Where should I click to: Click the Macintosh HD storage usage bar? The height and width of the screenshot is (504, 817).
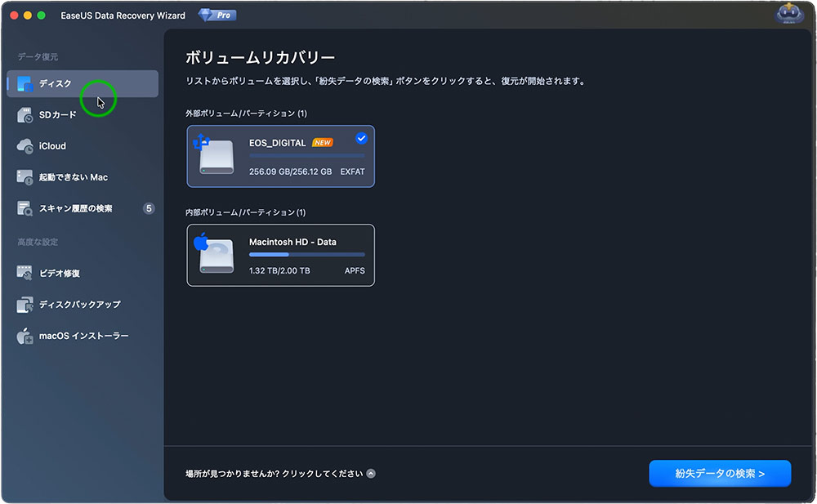306,255
